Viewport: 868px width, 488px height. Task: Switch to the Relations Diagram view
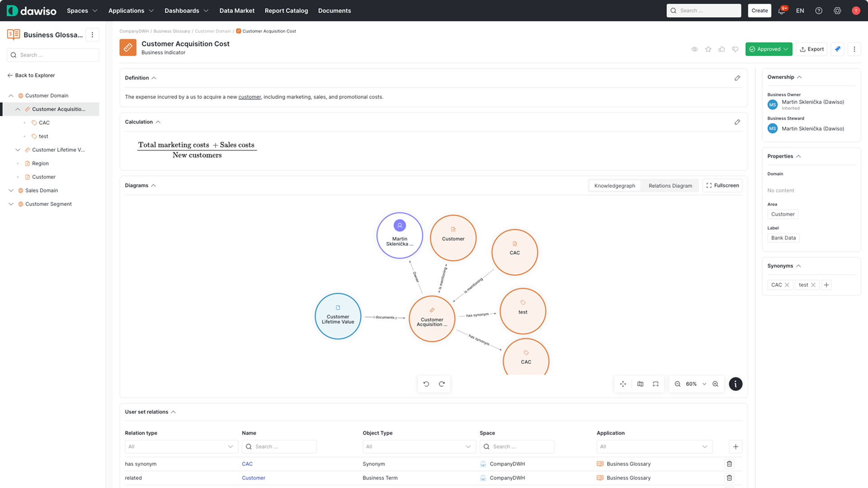pos(670,185)
